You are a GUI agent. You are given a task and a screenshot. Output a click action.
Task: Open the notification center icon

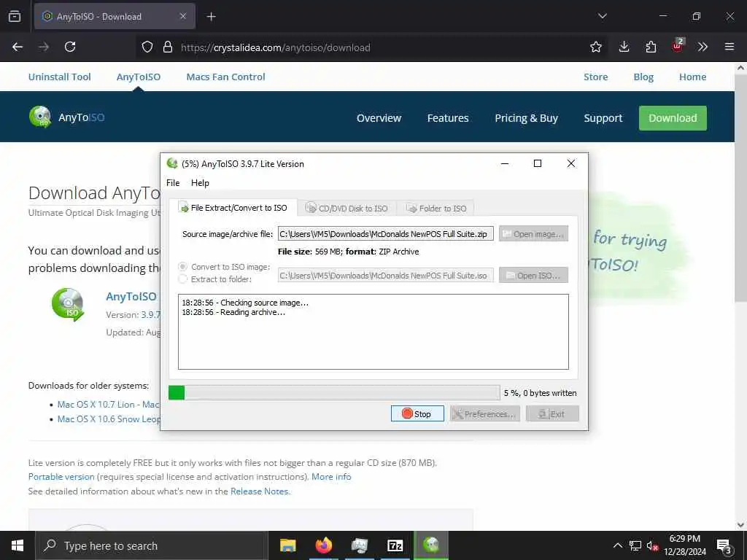pyautogui.click(x=724, y=545)
